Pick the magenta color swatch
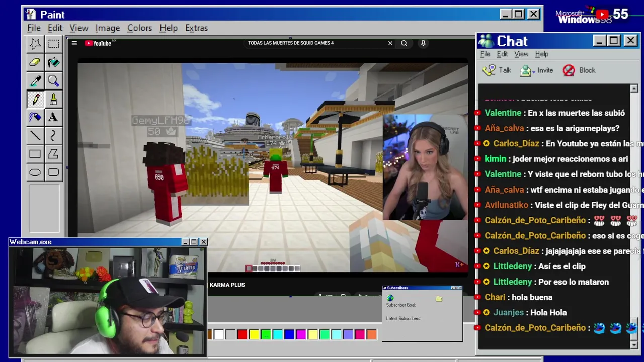This screenshot has height=362, width=644. [x=301, y=335]
